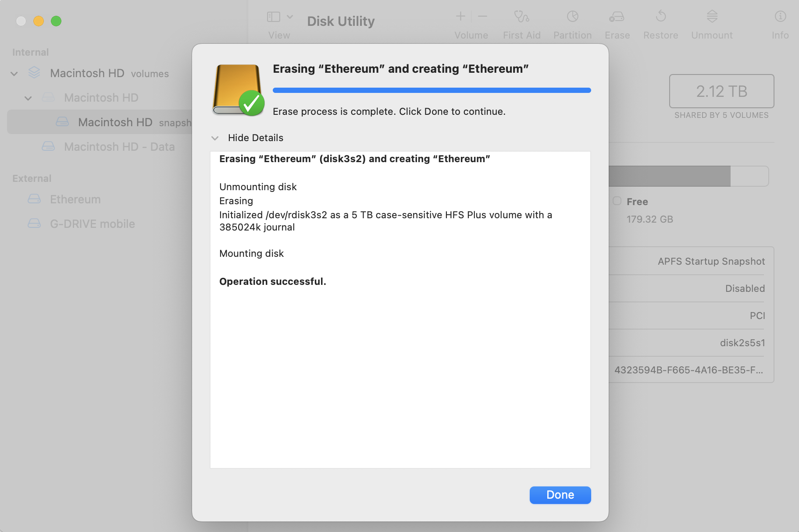
Task: Select Macintosh HD - Data volume
Action: (x=119, y=147)
